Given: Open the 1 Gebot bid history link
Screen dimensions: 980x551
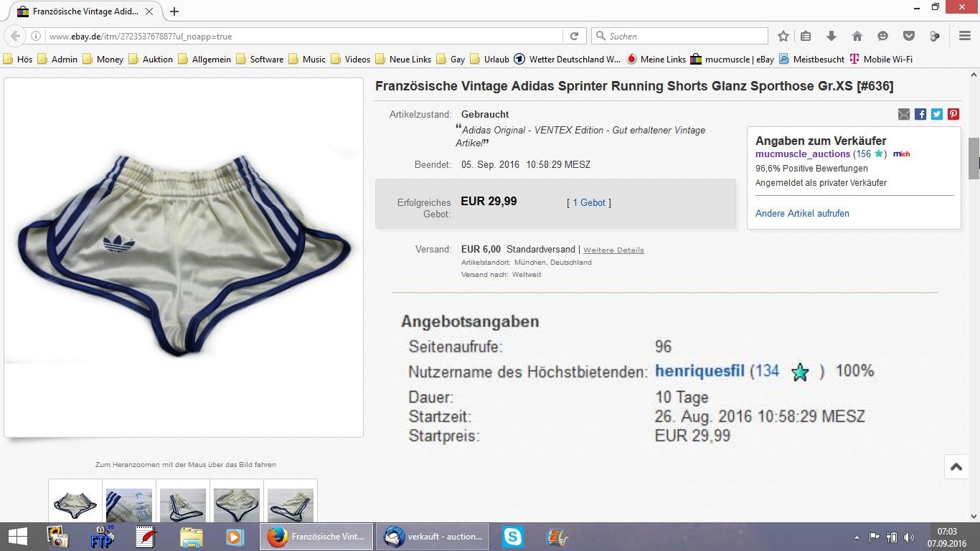Looking at the screenshot, I should (x=589, y=203).
